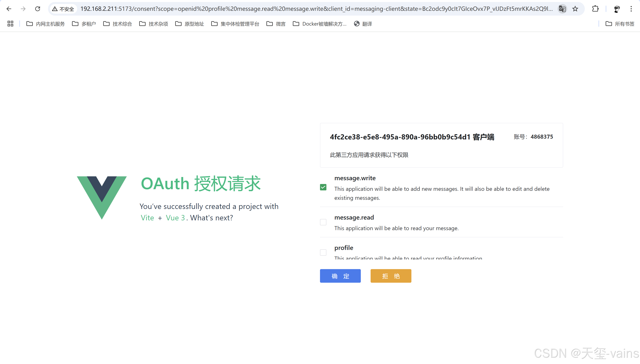Uncheck the message.write permission
Viewport: 640px width, 364px height.
(x=323, y=187)
